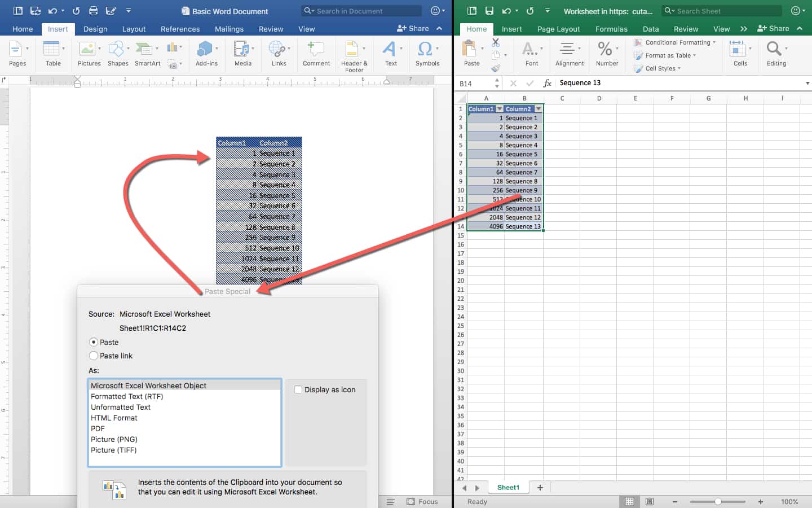Screen dimensions: 812x508
Task: Adjust the Excel zoom slider
Action: pos(718,501)
